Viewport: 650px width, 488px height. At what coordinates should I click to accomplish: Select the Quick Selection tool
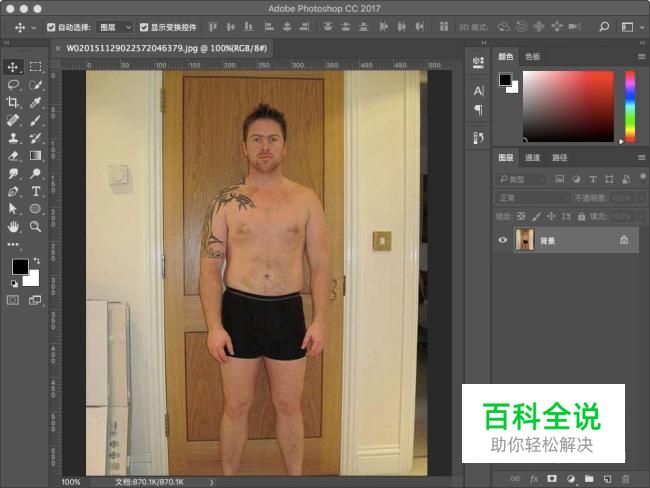click(35, 85)
